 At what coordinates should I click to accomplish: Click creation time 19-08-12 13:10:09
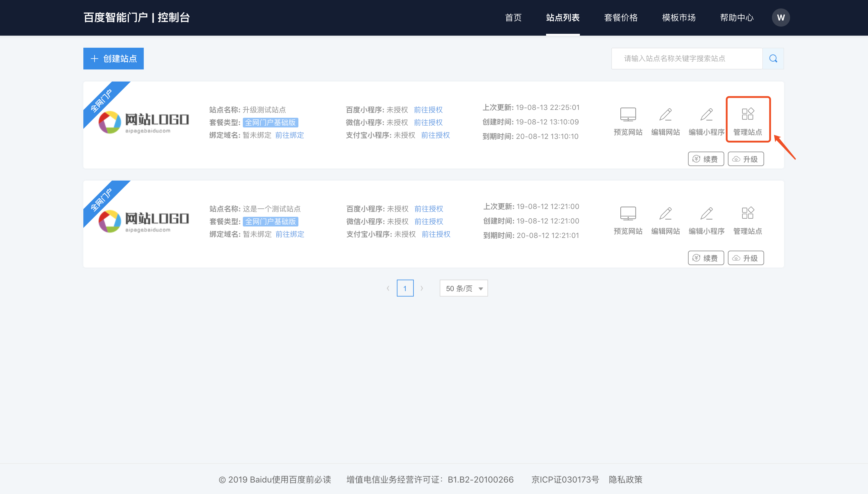click(547, 122)
